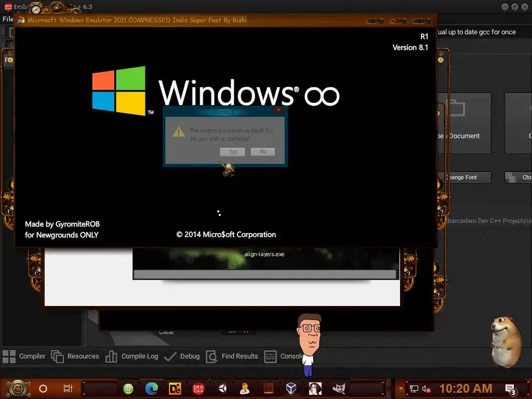Open Cortana search circle on taskbar

point(43,389)
